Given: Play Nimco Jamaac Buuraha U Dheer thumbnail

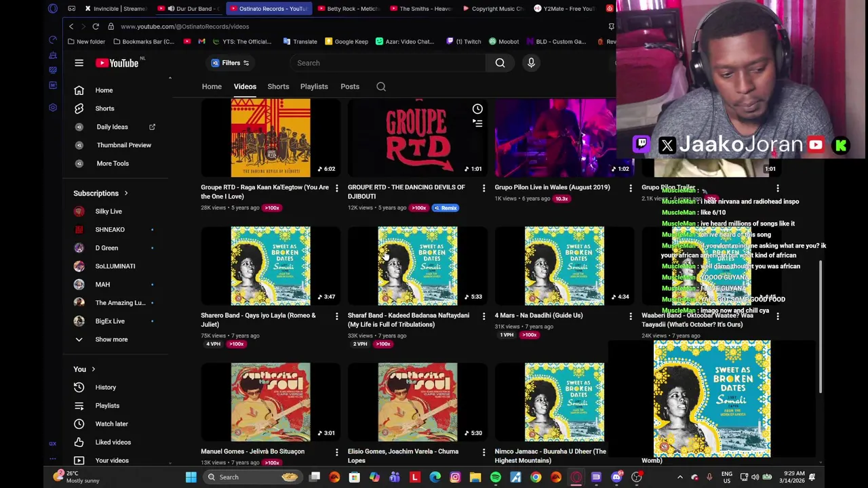Looking at the screenshot, I should click(564, 402).
